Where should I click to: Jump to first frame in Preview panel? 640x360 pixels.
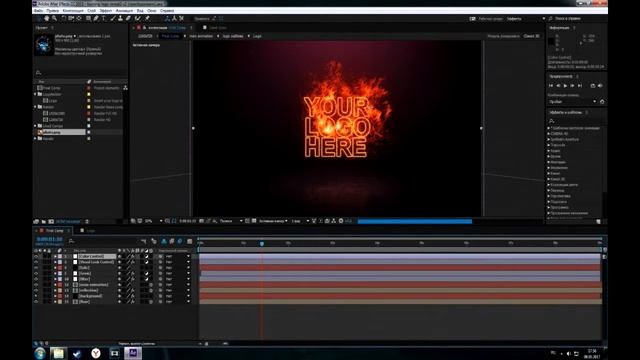[x=551, y=86]
